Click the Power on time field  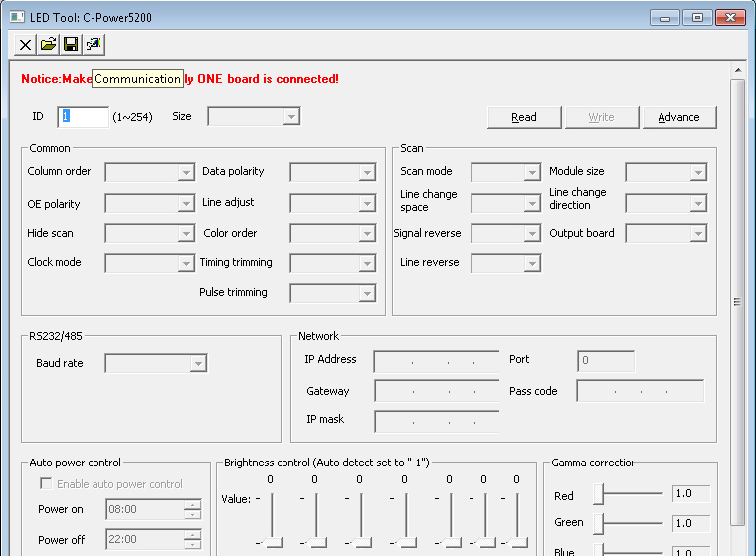[x=145, y=509]
